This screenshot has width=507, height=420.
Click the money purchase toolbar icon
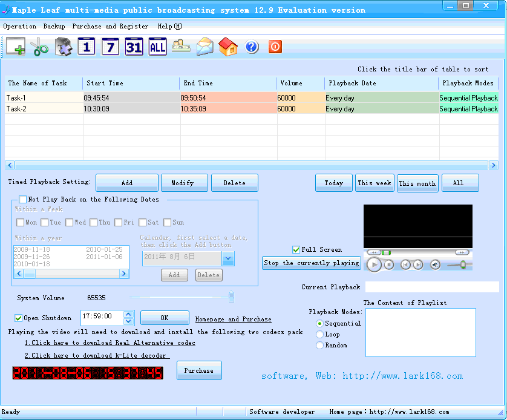coord(181,46)
